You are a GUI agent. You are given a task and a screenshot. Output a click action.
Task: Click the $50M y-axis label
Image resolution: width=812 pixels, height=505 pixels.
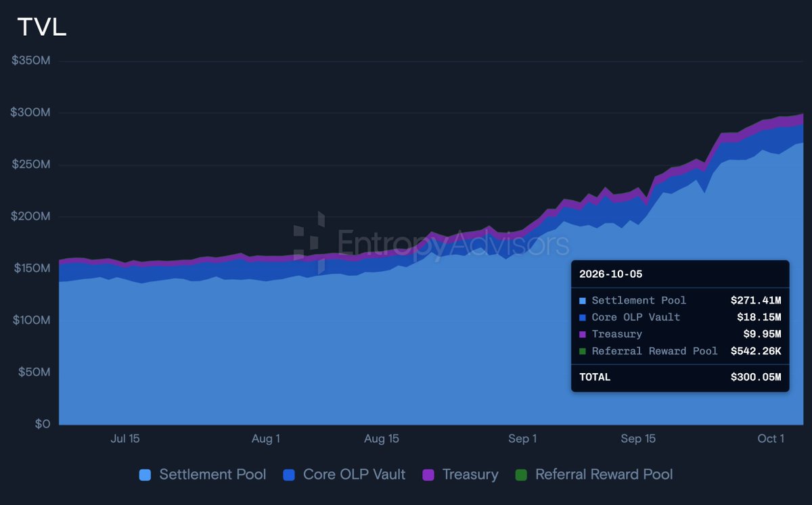(x=35, y=372)
